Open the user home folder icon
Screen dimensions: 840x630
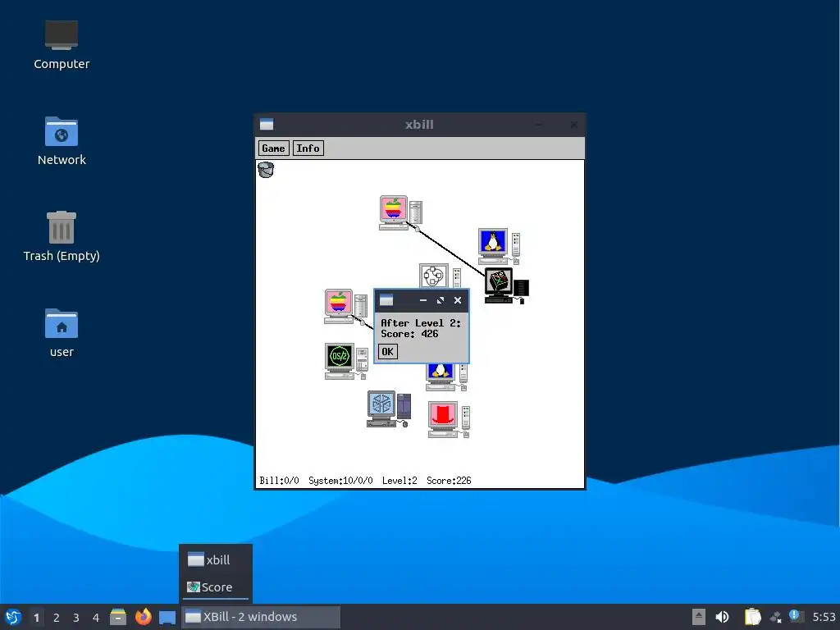click(x=62, y=333)
